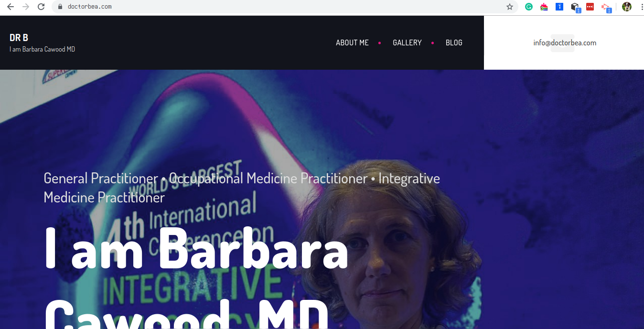Expand the Chrome three-dot menu
The width and height of the screenshot is (644, 329).
click(640, 7)
